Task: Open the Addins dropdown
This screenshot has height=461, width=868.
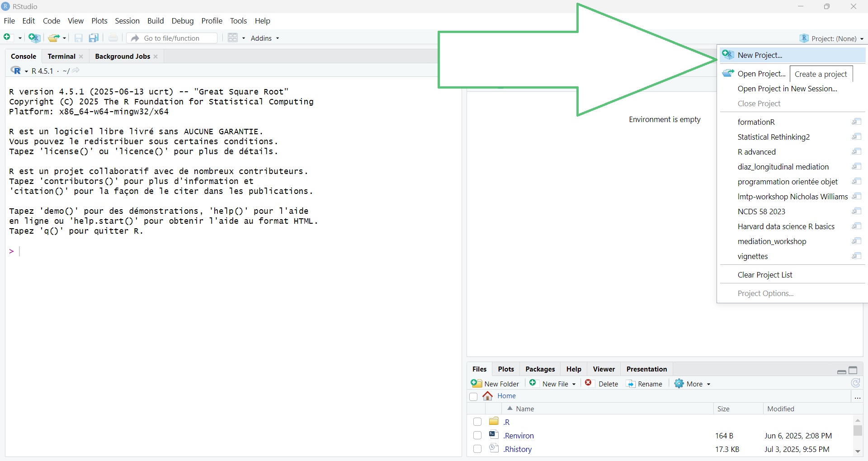Action: point(265,38)
